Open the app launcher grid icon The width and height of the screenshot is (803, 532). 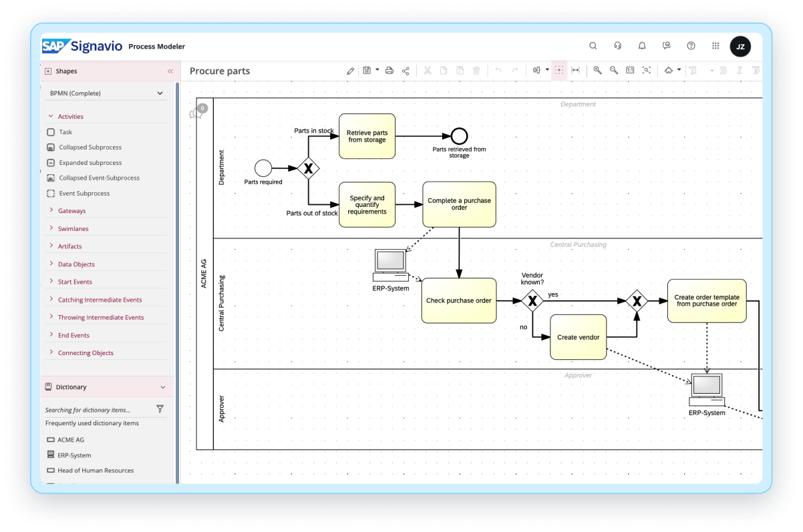[715, 46]
